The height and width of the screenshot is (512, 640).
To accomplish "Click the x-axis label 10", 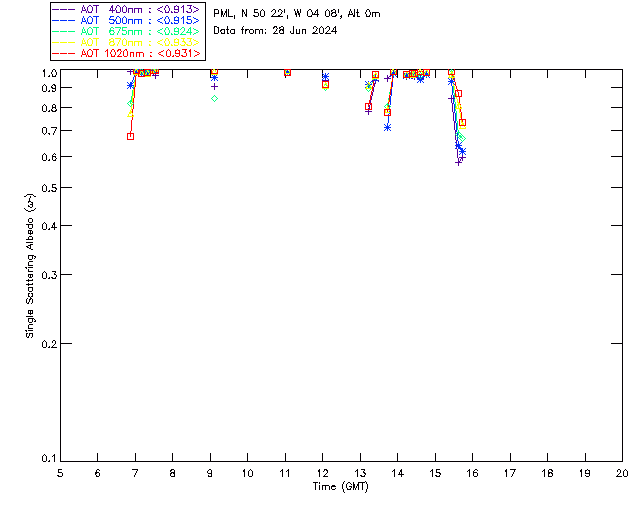I will pos(247,473).
